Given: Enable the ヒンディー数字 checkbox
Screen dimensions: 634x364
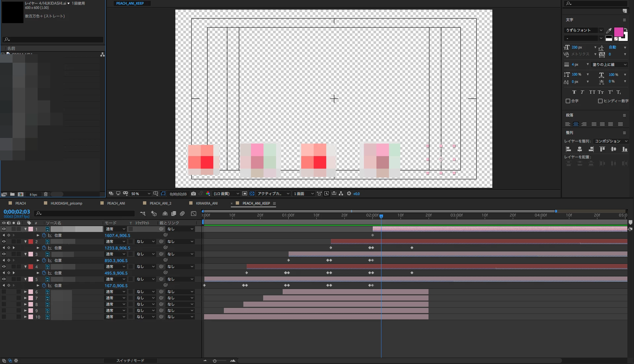Looking at the screenshot, I should (600, 101).
